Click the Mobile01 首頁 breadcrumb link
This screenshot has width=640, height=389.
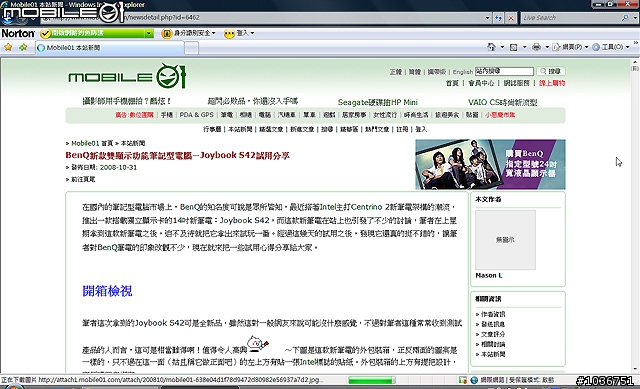[92, 143]
